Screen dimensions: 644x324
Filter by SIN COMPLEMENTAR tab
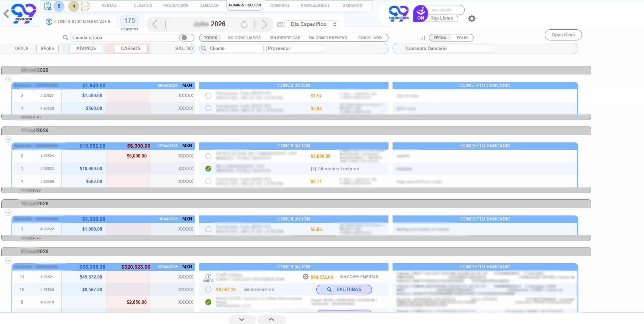click(328, 38)
